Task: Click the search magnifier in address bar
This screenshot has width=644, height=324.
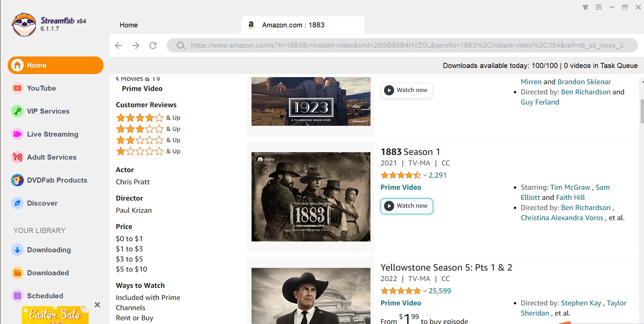Action: [x=181, y=45]
